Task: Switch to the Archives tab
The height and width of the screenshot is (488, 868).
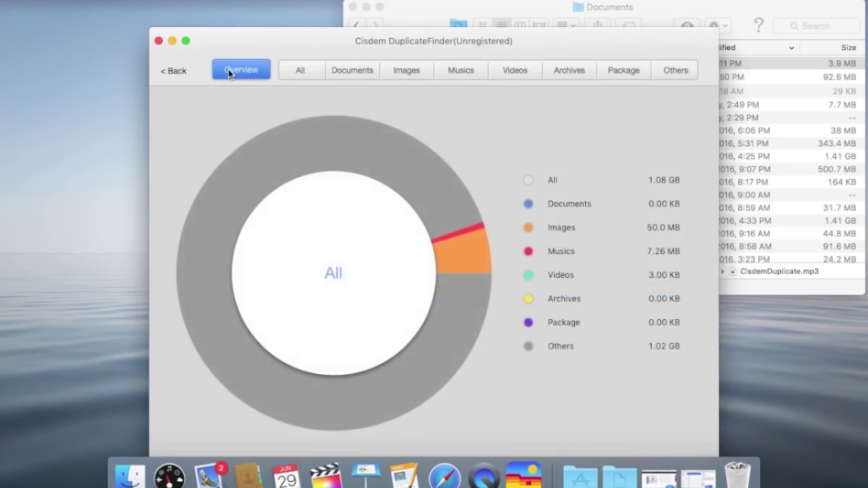Action: pyautogui.click(x=570, y=70)
